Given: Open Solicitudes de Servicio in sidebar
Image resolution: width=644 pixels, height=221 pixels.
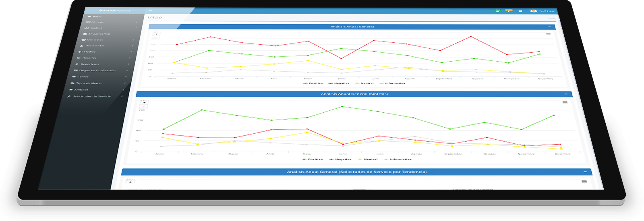Looking at the screenshot, I should click(x=92, y=97).
